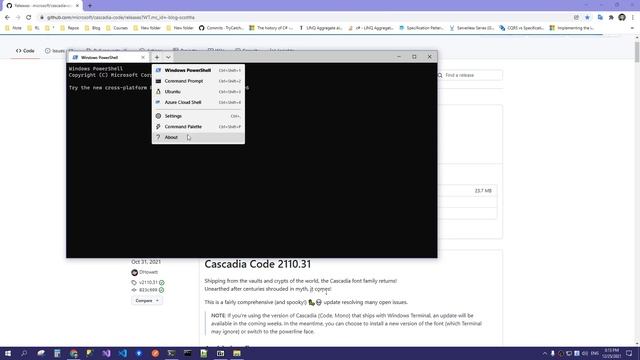Show hidden system tray icons chevron
Viewport: 640px width, 360px height.
click(544, 353)
